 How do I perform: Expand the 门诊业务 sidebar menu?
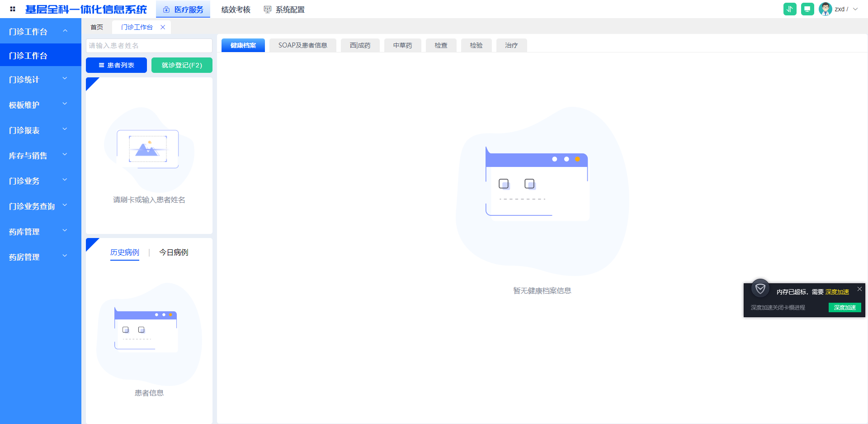(x=41, y=181)
